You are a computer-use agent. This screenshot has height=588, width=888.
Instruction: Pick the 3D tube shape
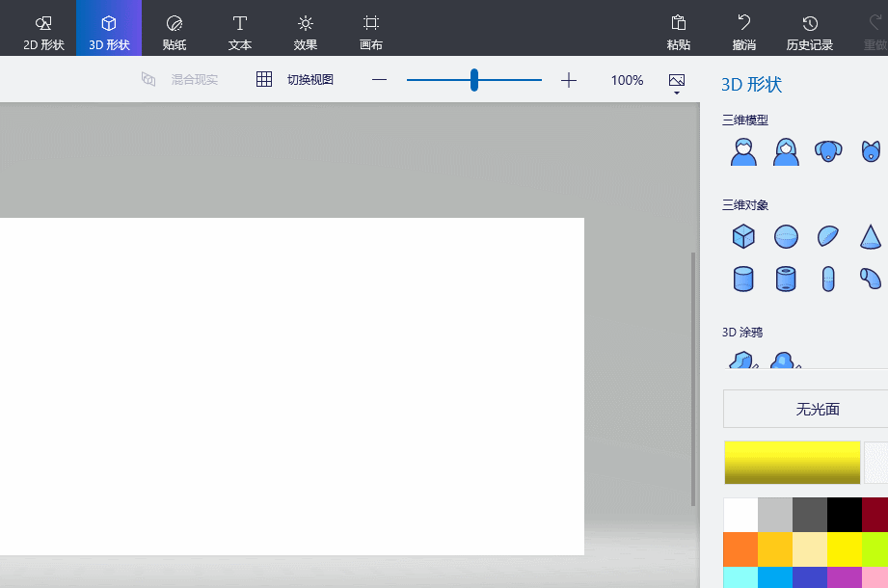[x=786, y=279]
